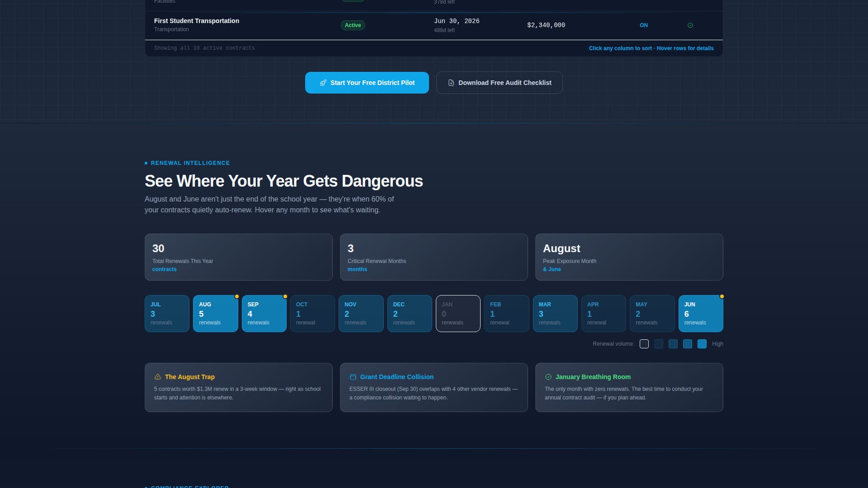Select the FEB month tile with 1 renewal
The height and width of the screenshot is (488, 868).
(x=507, y=314)
